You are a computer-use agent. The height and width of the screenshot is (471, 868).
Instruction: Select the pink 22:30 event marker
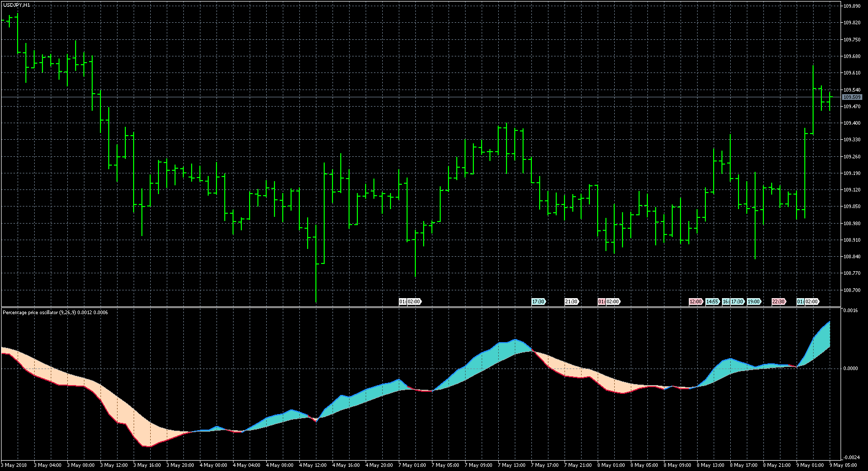778,302
